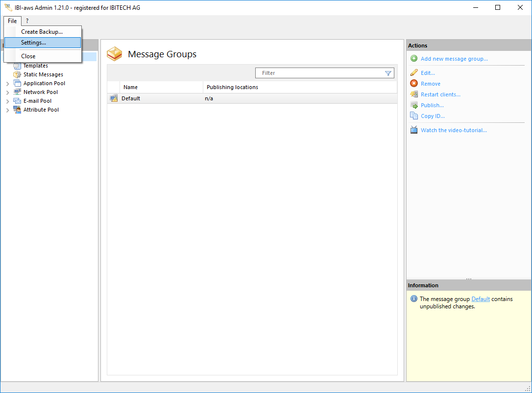This screenshot has width=532, height=393.
Task: Click the video-tutorial TV icon
Action: 414,130
